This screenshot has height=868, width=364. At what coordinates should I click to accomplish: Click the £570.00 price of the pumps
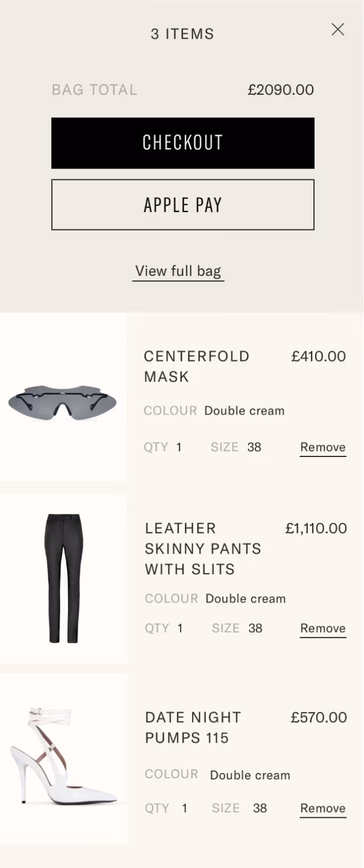pyautogui.click(x=319, y=717)
